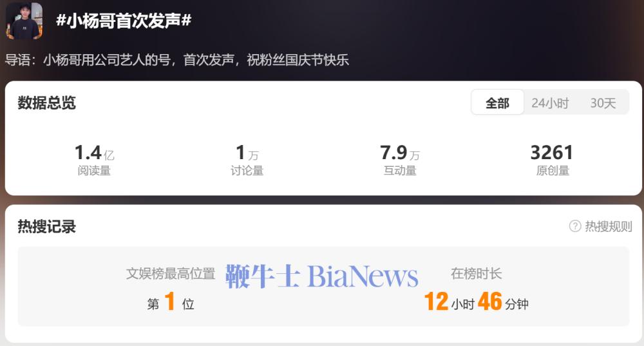Click the question mark help icon
Image resolution: width=644 pixels, height=346 pixels.
(575, 226)
